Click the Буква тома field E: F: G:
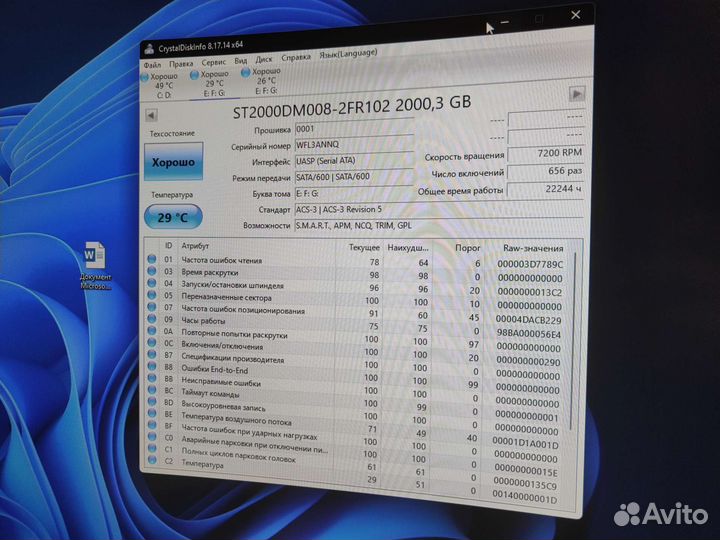Screen dimensions: 720x540 pyautogui.click(x=354, y=193)
